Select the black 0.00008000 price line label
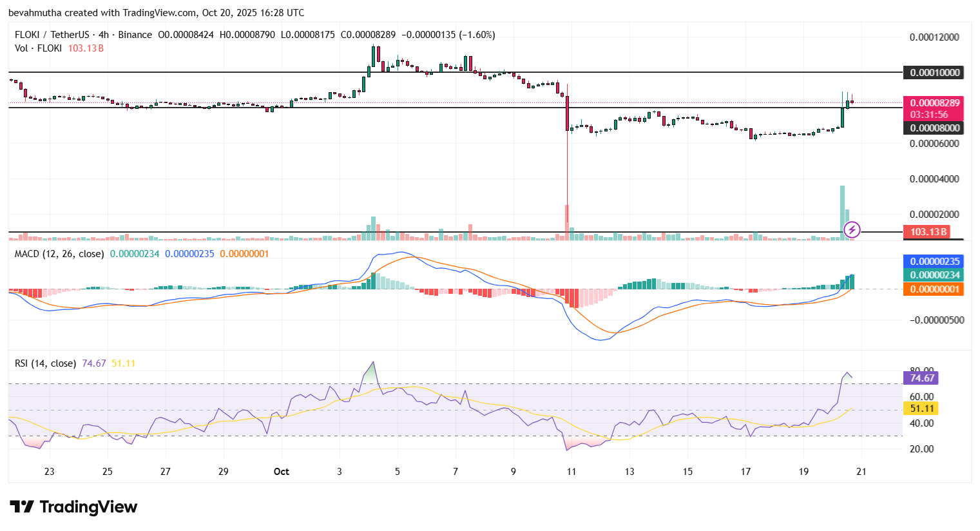This screenshot has width=980, height=531. click(x=934, y=128)
